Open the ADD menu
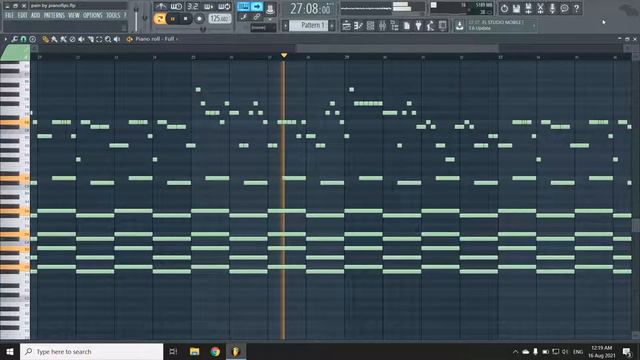The image size is (640, 360). tap(36, 16)
